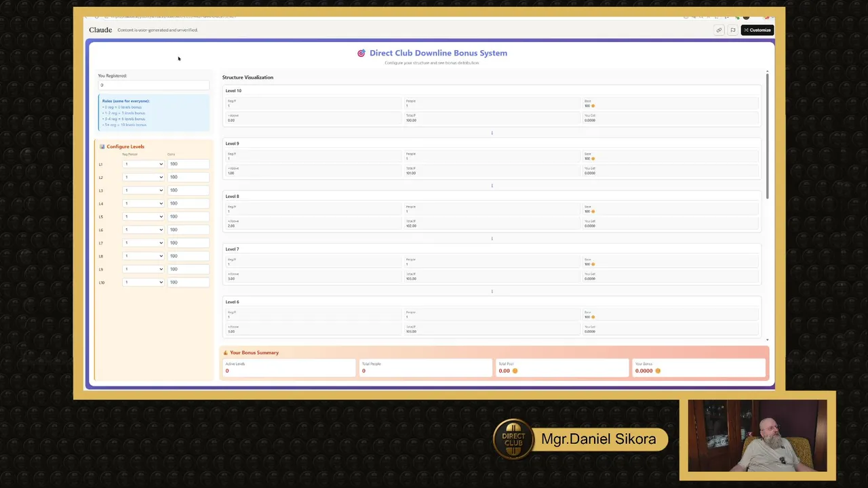Focus the You Registered input field
This screenshot has width=868, height=488.
pyautogui.click(x=154, y=85)
